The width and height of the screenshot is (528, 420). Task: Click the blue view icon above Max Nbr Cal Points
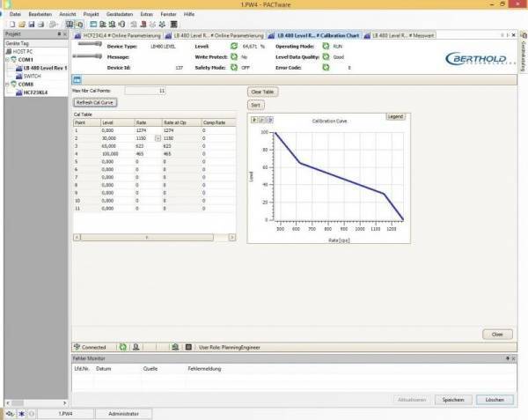tap(77, 79)
